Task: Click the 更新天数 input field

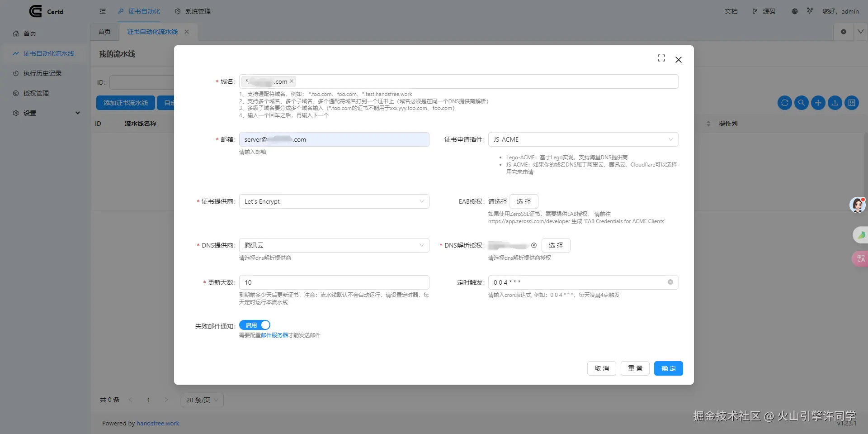Action: point(334,282)
